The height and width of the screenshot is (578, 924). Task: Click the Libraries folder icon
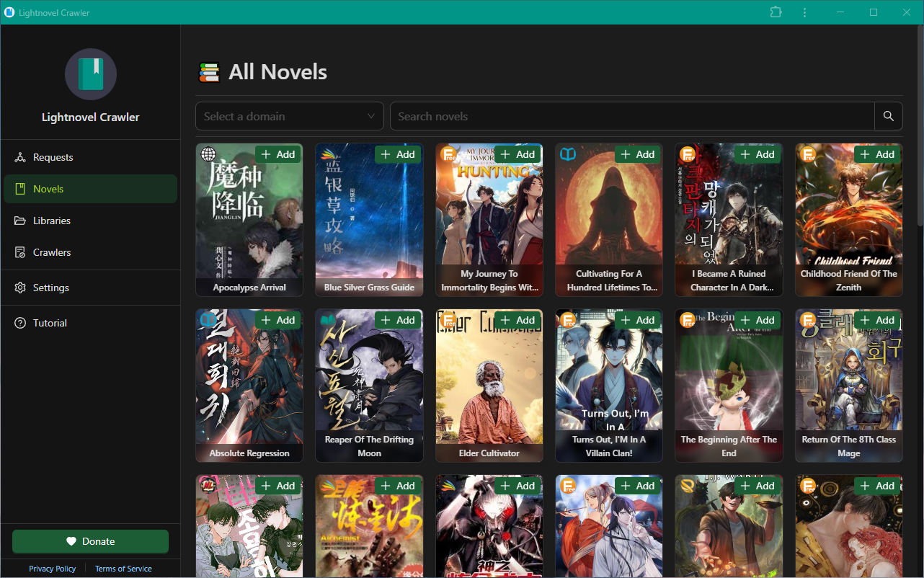point(20,221)
